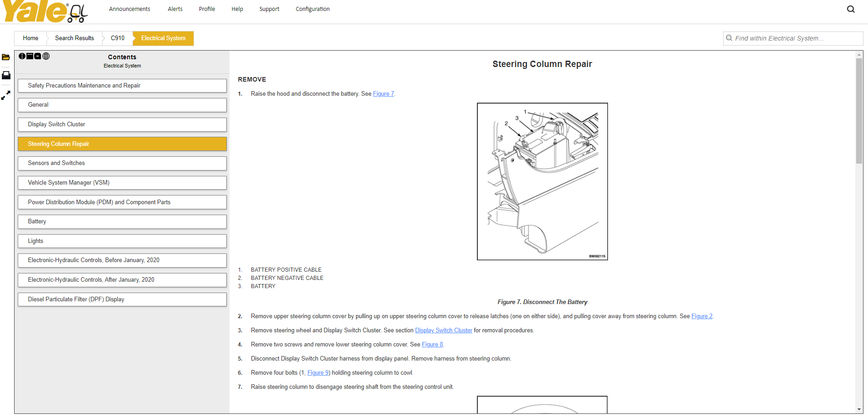Click the document vertical scrollbar thumb
Viewport: 868px width, 418px height.
pos(859,111)
